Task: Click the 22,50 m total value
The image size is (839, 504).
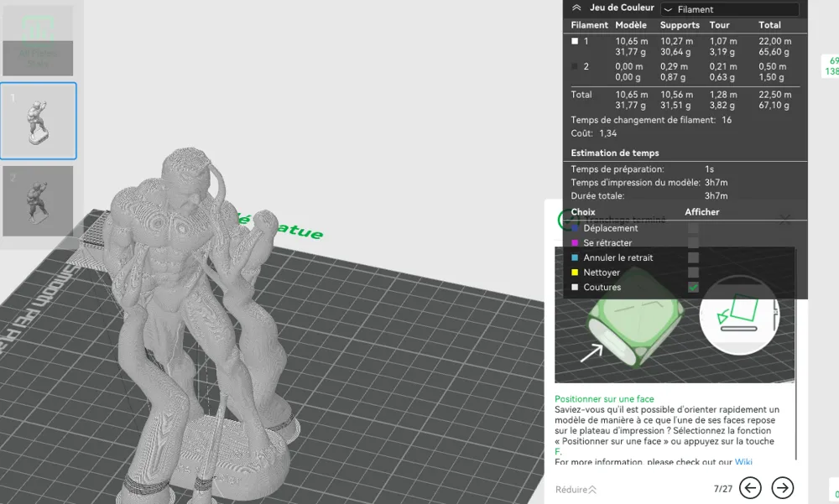Action: point(774,95)
